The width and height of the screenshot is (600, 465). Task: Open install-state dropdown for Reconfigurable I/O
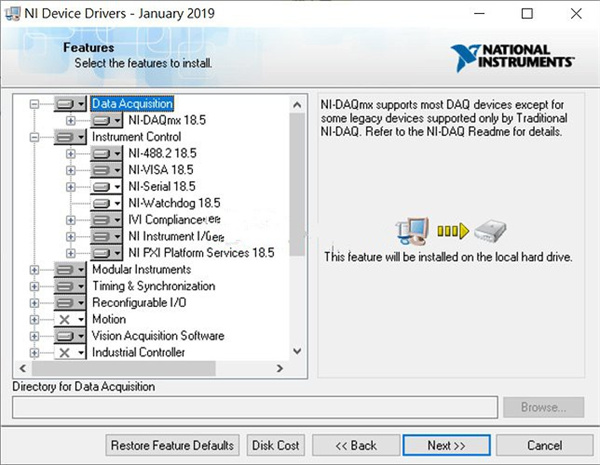coord(70,303)
